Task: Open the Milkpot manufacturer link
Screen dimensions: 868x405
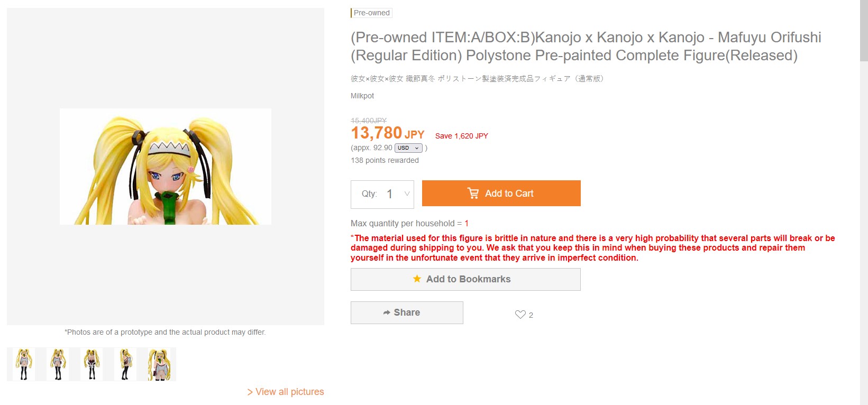Action: pyautogui.click(x=362, y=96)
